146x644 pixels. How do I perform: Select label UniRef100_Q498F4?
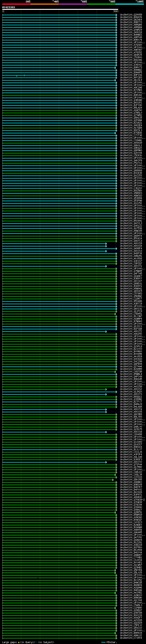point(131,249)
